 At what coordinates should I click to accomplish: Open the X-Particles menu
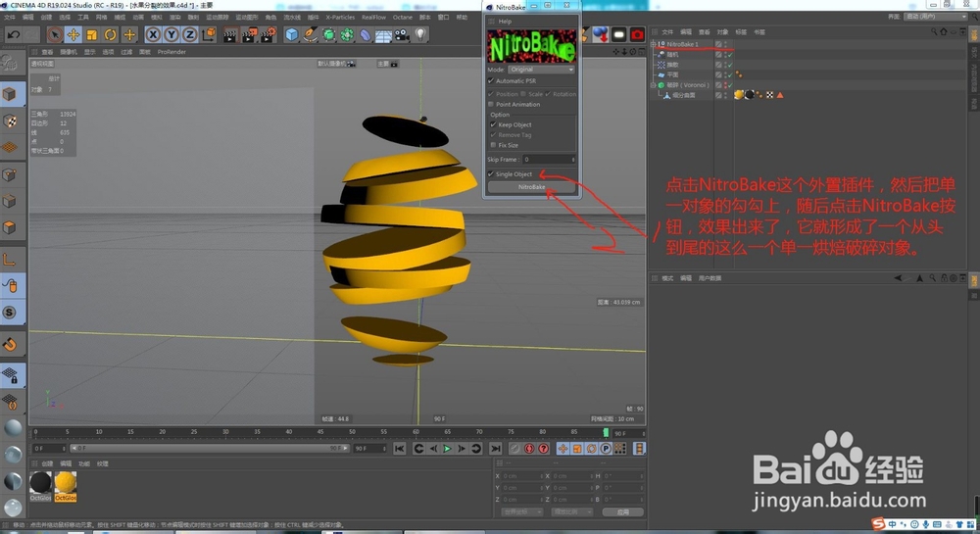[x=340, y=17]
